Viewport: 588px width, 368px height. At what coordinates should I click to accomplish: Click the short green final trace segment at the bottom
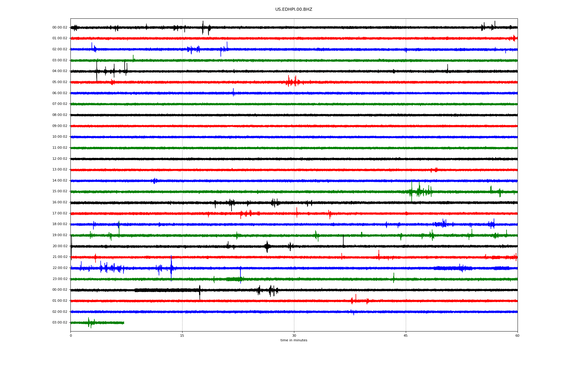click(97, 323)
